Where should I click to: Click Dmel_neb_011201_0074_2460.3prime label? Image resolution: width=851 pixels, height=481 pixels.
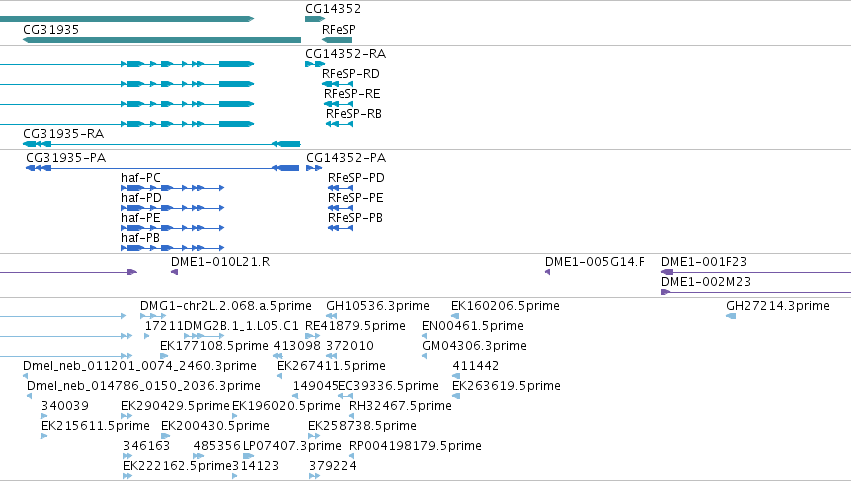click(139, 366)
